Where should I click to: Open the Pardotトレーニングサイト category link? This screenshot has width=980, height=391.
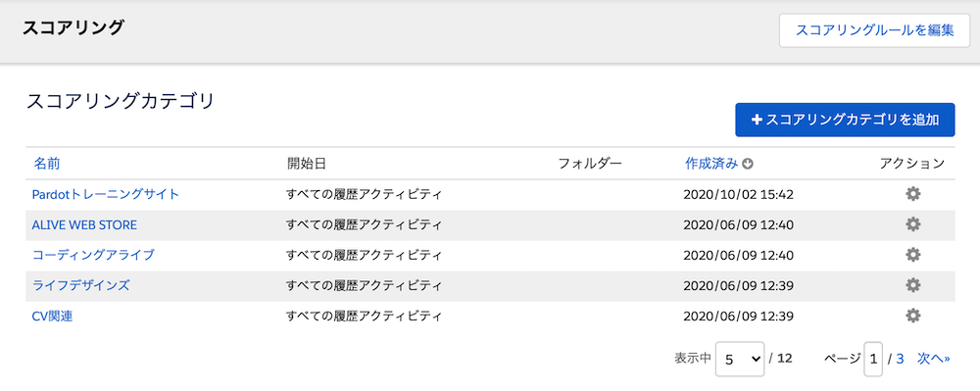tap(106, 194)
